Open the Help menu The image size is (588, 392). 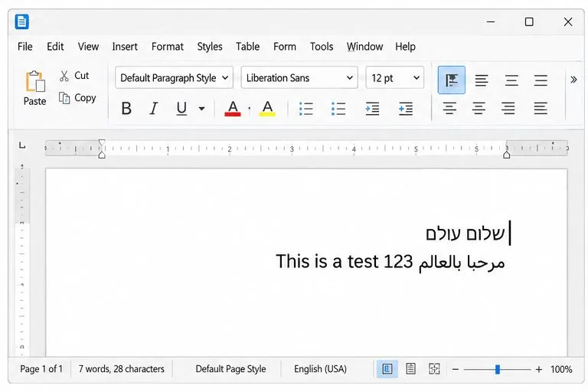[x=405, y=47]
